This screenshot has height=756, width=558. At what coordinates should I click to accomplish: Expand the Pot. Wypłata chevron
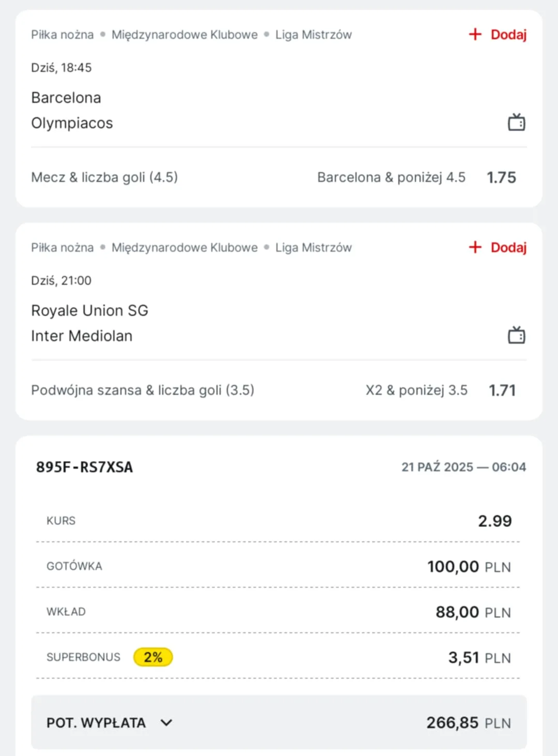tap(166, 722)
